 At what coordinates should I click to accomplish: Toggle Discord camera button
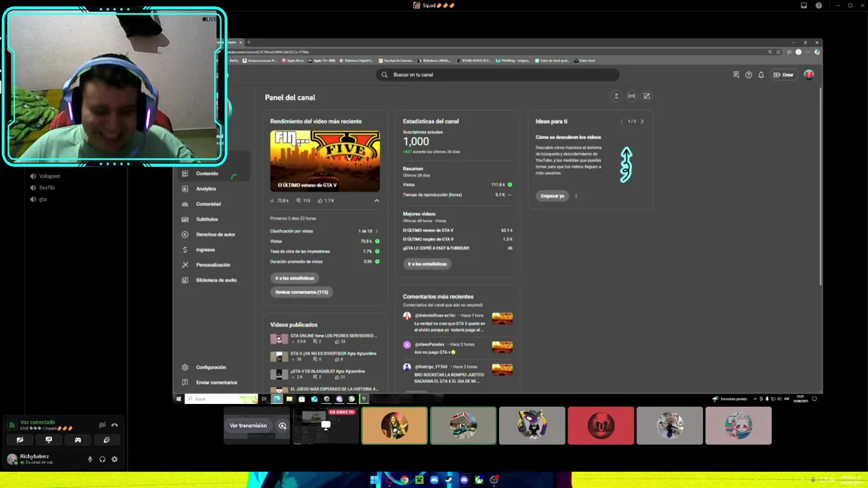pyautogui.click(x=20, y=440)
